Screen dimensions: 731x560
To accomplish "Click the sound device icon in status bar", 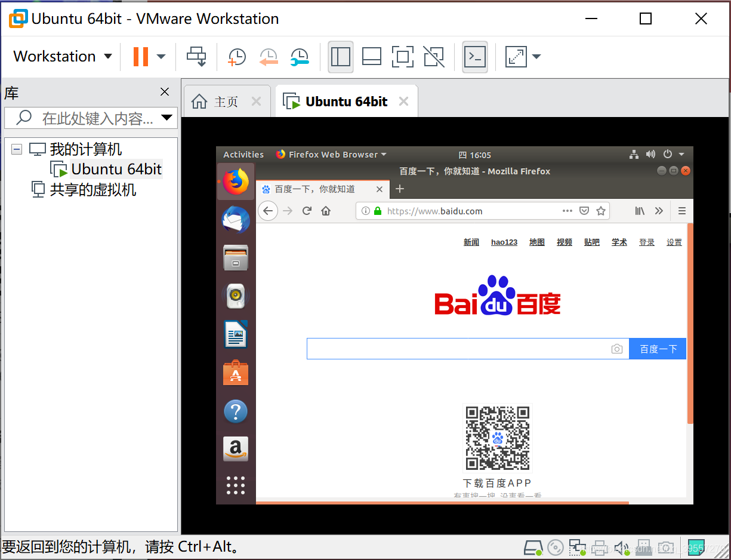I will (621, 547).
